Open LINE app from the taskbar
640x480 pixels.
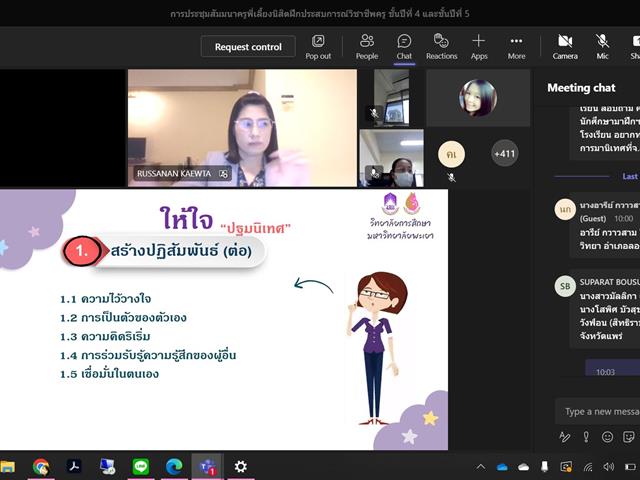(141, 467)
